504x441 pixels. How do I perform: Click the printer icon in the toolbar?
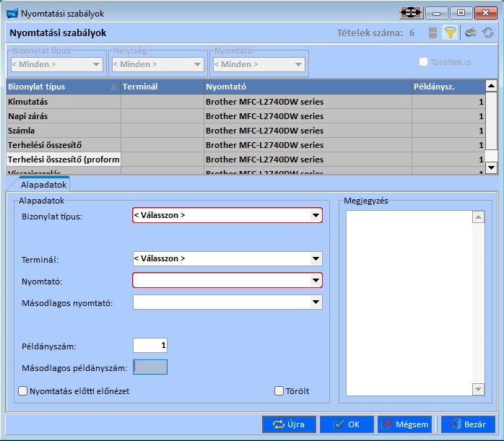470,32
